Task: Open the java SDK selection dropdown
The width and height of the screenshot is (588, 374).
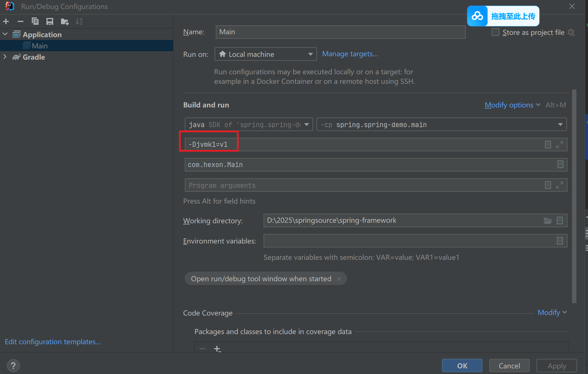Action: click(249, 125)
